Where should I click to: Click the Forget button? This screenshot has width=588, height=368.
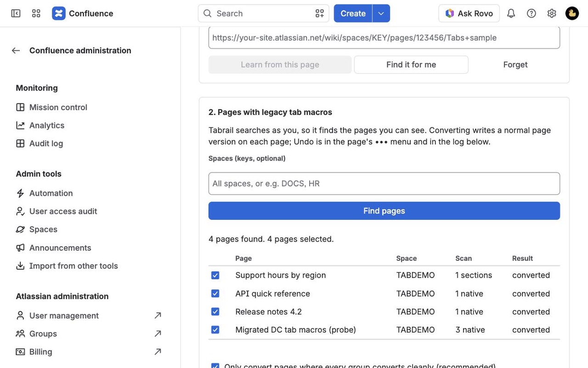coord(515,65)
